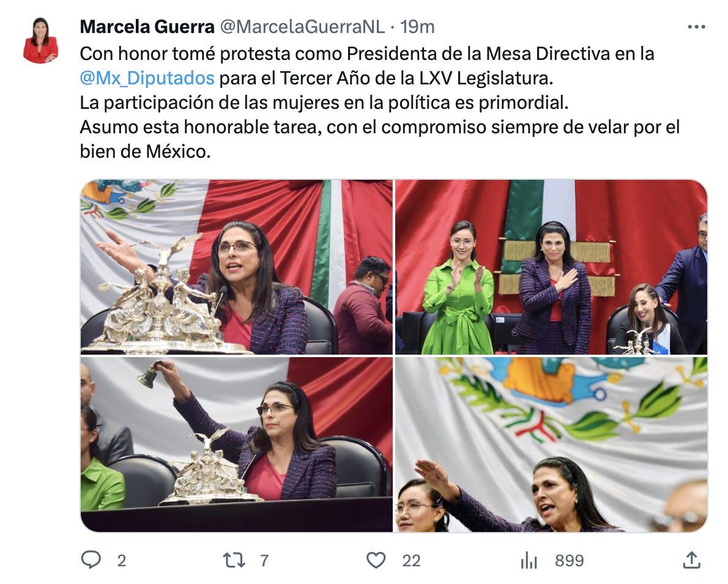Open the photo with green dress woman

click(x=551, y=267)
